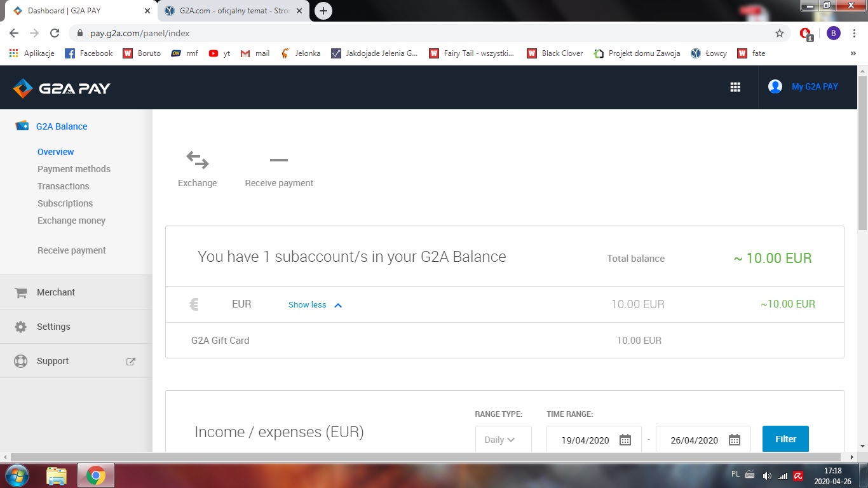The image size is (868, 488).
Task: Click the Exchange arrows icon
Action: click(197, 160)
